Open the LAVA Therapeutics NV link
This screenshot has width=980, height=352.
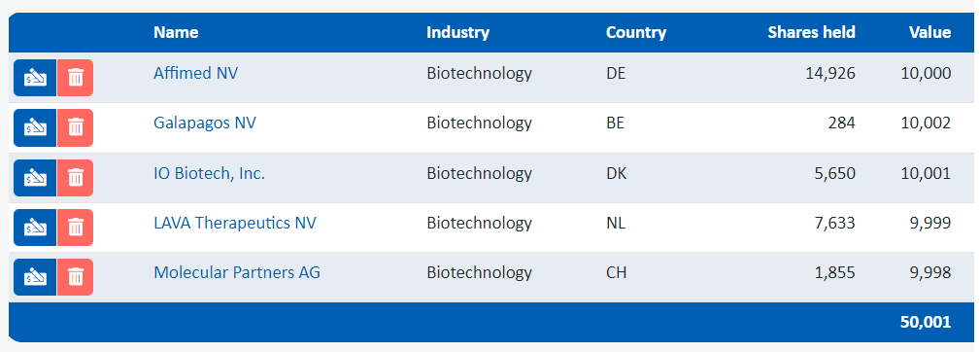click(x=235, y=223)
